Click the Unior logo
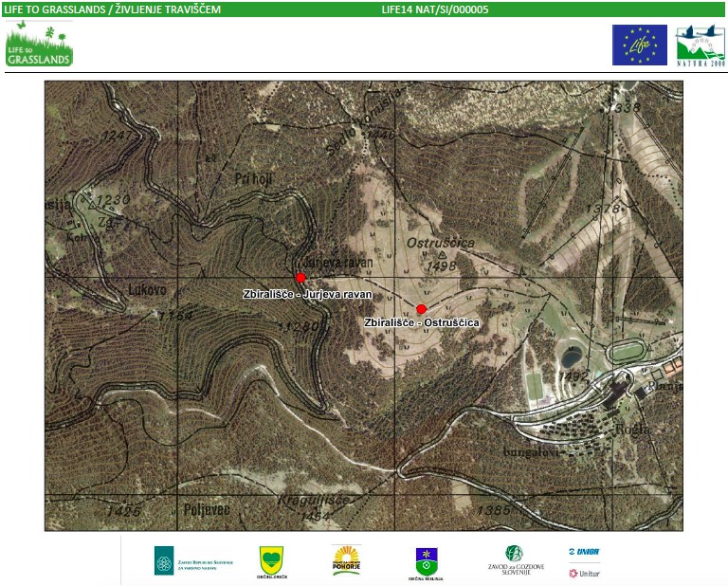The image size is (728, 586). tap(584, 551)
